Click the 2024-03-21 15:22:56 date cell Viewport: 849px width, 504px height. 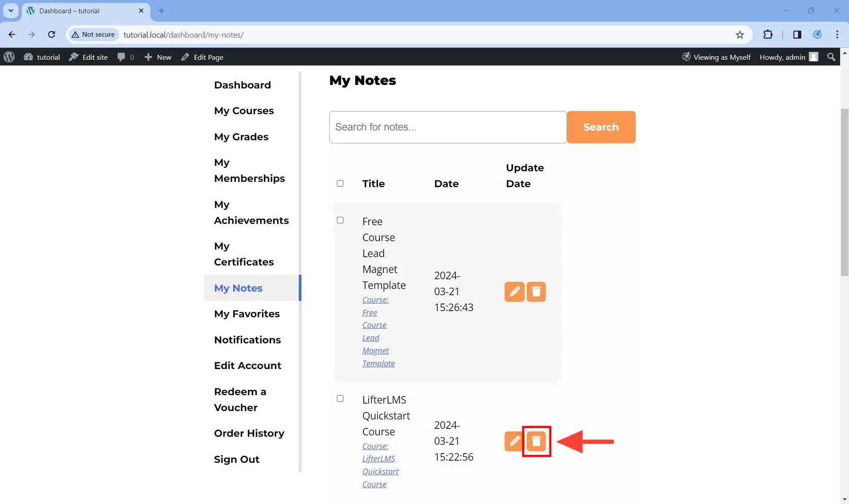tap(454, 441)
